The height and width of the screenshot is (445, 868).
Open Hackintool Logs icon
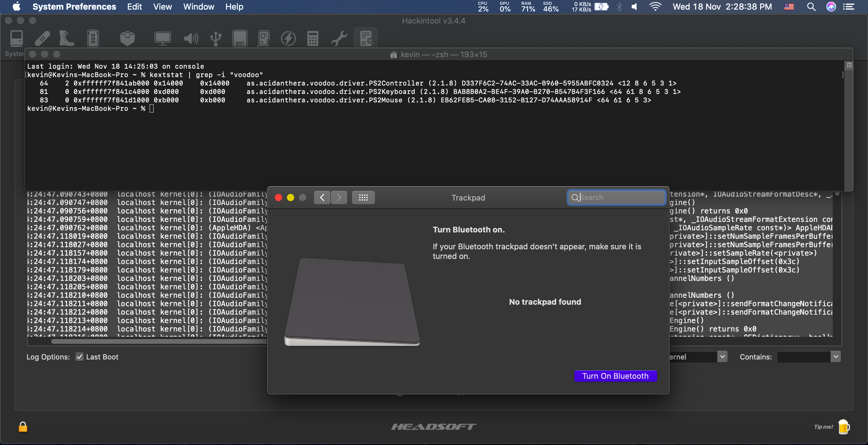click(x=366, y=38)
